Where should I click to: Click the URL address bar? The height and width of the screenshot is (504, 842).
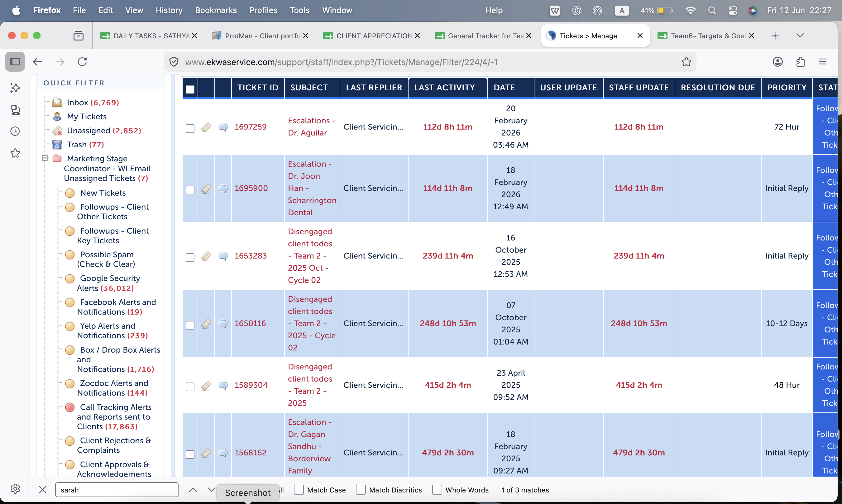point(429,62)
